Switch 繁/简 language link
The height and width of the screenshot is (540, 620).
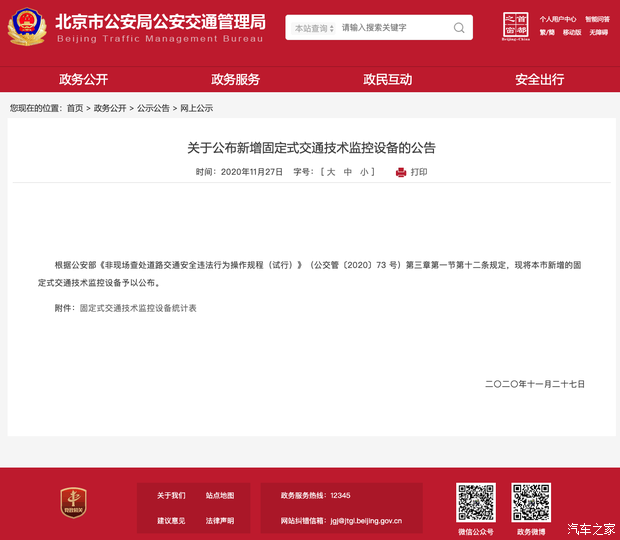(547, 32)
